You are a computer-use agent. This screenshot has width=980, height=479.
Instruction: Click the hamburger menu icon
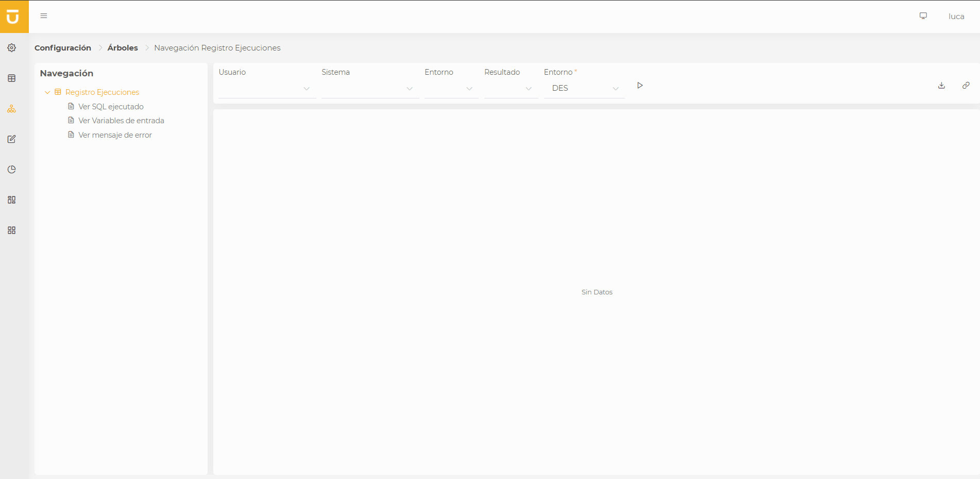click(44, 16)
